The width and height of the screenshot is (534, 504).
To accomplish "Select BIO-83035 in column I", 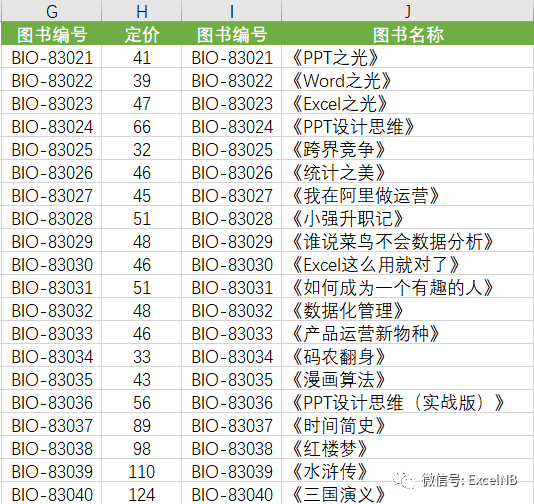I will 232,379.
